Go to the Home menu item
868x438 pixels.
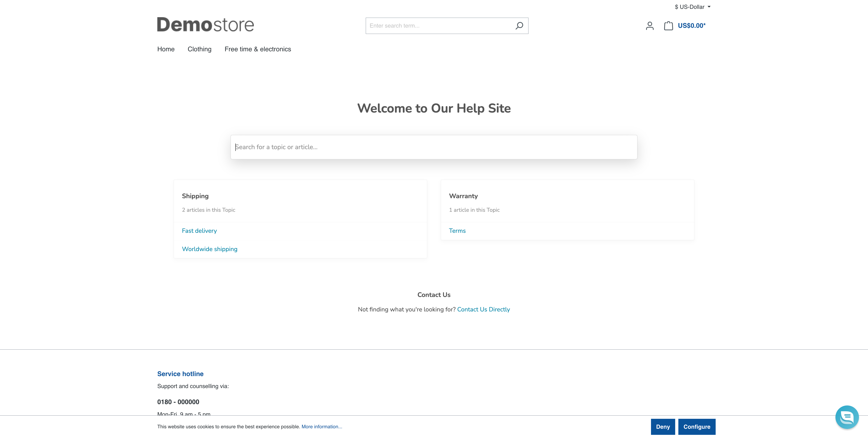click(166, 49)
